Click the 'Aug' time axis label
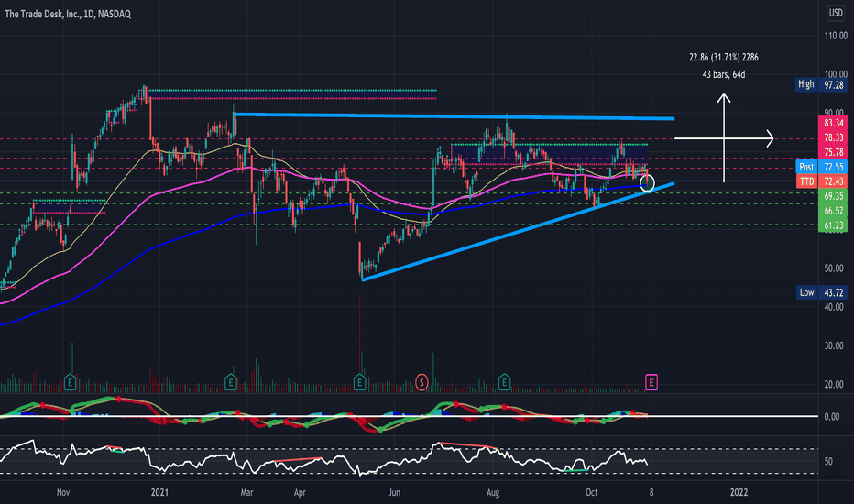854x504 pixels. [x=492, y=493]
